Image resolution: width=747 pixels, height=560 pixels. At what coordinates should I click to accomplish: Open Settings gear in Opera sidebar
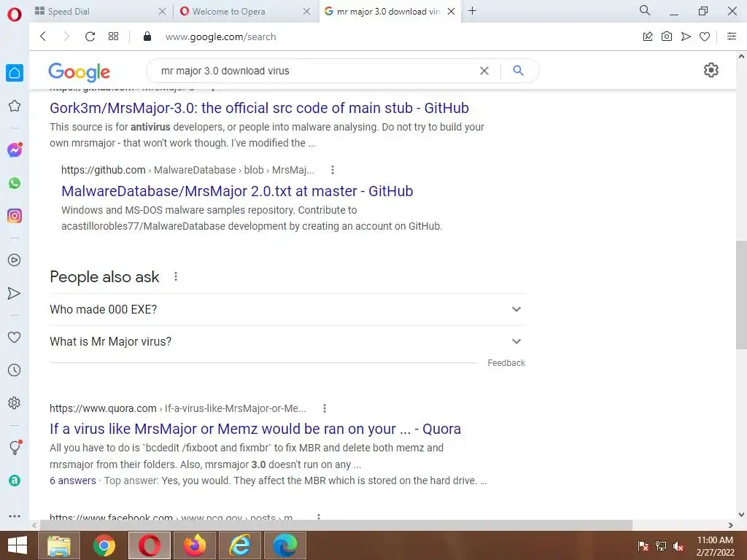click(x=15, y=402)
